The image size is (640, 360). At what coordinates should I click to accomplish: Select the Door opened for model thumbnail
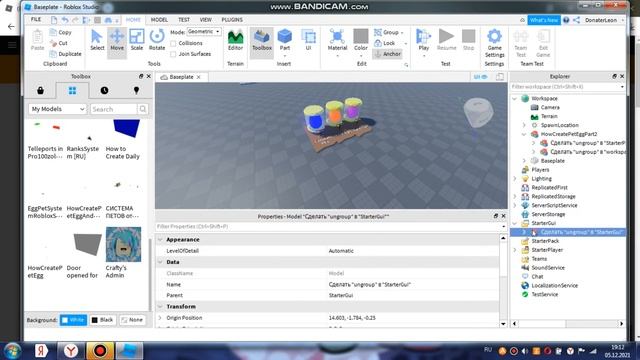point(87,244)
